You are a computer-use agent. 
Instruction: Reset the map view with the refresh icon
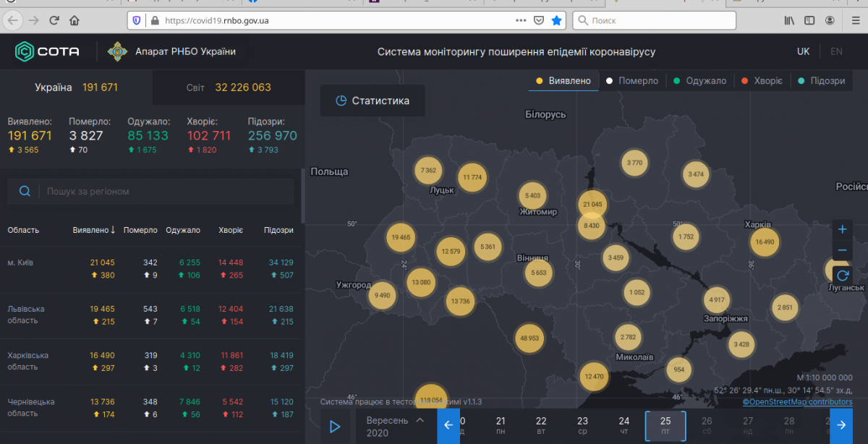pyautogui.click(x=842, y=276)
